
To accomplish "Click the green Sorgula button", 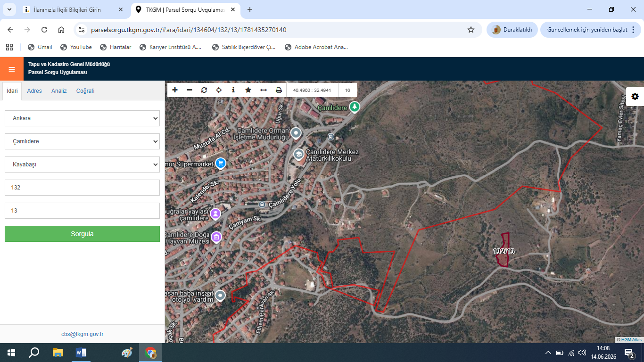I will click(x=82, y=234).
